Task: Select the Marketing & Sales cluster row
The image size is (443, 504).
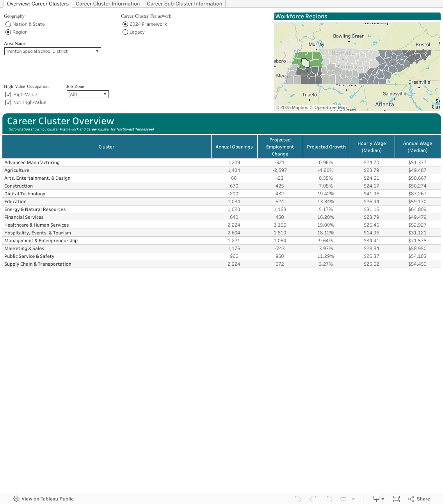Action: tap(221, 248)
